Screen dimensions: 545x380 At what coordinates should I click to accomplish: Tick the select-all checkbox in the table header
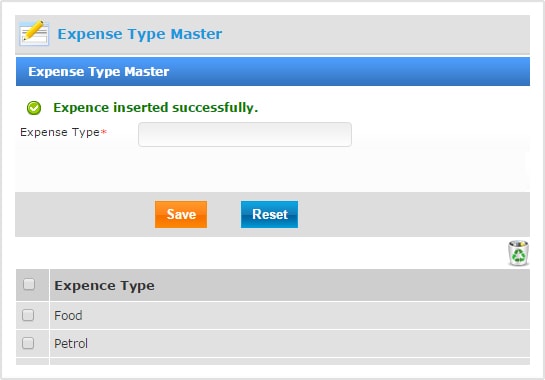tap(29, 284)
